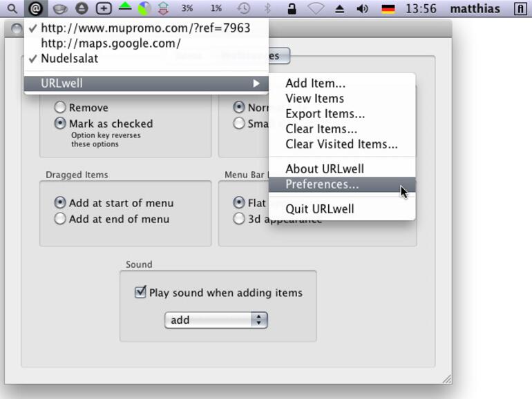Image resolution: width=532 pixels, height=399 pixels.
Task: Open the AirPort Wi-Fi menu icon
Action: (x=316, y=9)
